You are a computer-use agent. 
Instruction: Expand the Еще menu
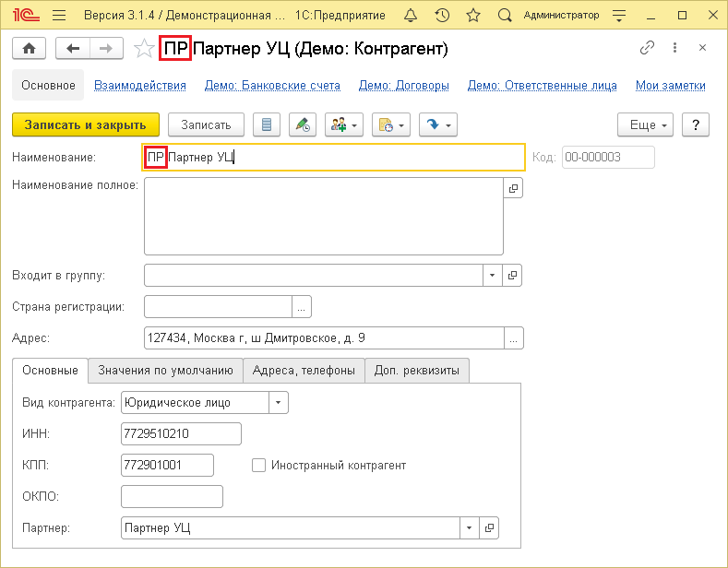tap(645, 124)
